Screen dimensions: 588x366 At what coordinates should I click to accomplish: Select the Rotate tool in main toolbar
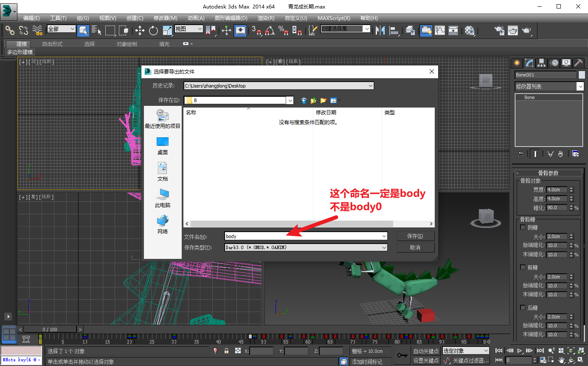[x=153, y=30]
